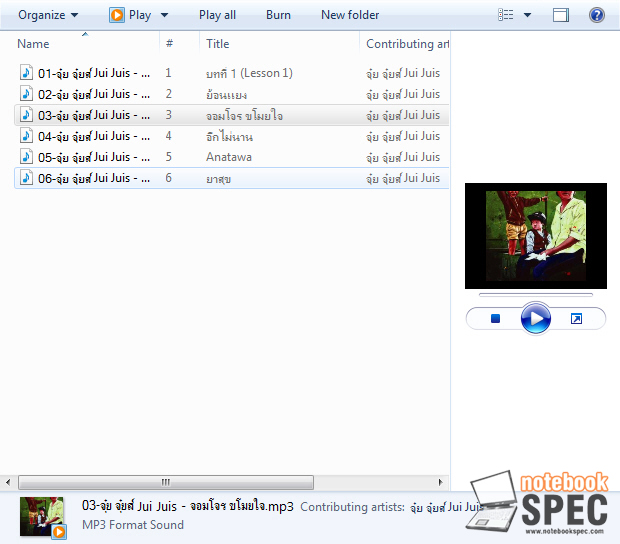Click the change view icon
The height and width of the screenshot is (544, 620).
[x=506, y=15]
